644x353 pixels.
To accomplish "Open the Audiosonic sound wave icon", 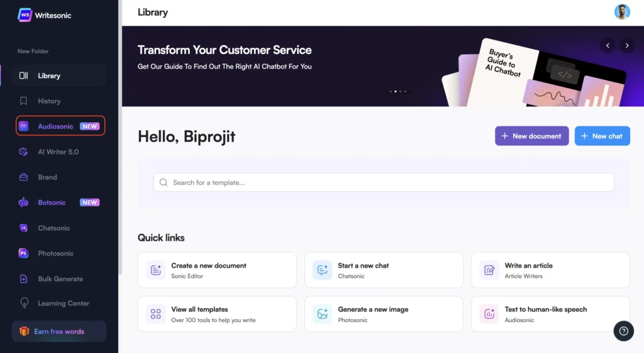I will pyautogui.click(x=24, y=126).
